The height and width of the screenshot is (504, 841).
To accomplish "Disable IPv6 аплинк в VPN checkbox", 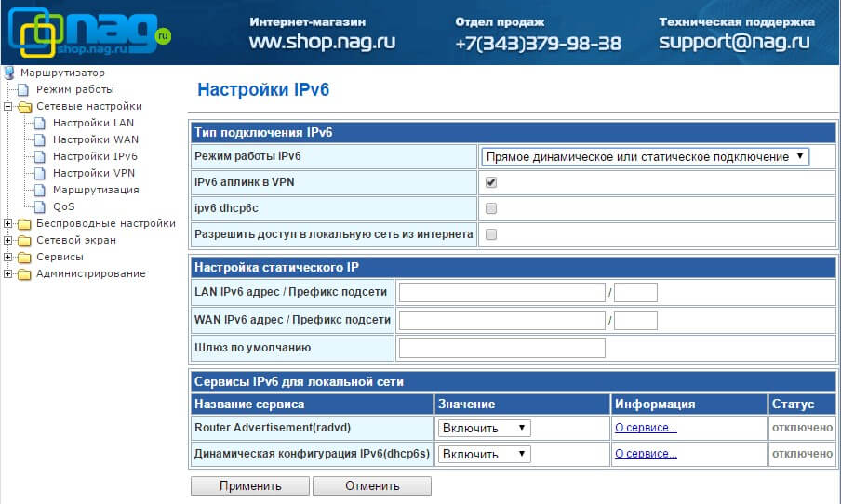I will pos(491,182).
